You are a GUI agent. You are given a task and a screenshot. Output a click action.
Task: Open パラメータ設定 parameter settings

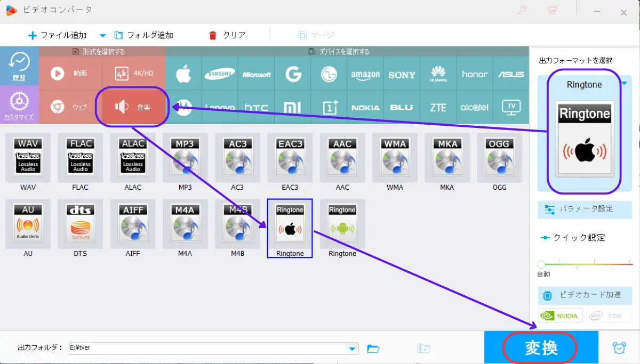585,209
